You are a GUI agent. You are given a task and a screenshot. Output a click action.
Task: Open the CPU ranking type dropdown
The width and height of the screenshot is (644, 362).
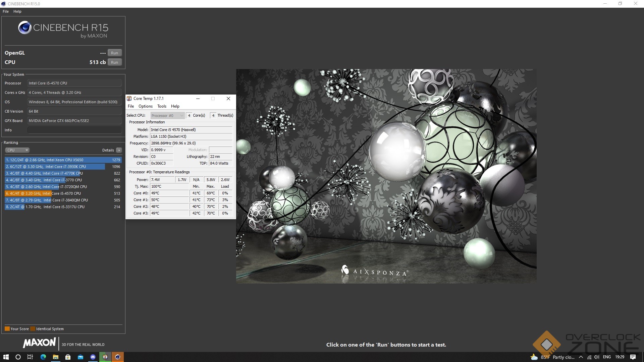pos(17,150)
